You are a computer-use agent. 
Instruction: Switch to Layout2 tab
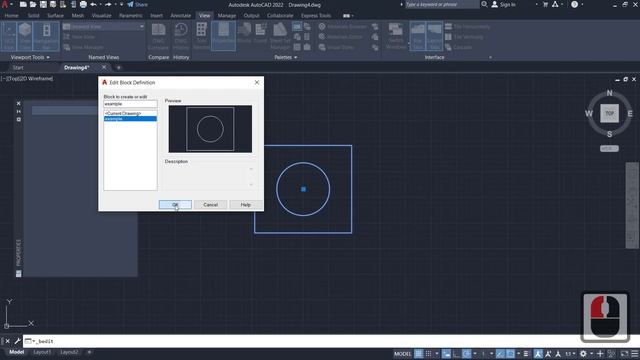69,352
